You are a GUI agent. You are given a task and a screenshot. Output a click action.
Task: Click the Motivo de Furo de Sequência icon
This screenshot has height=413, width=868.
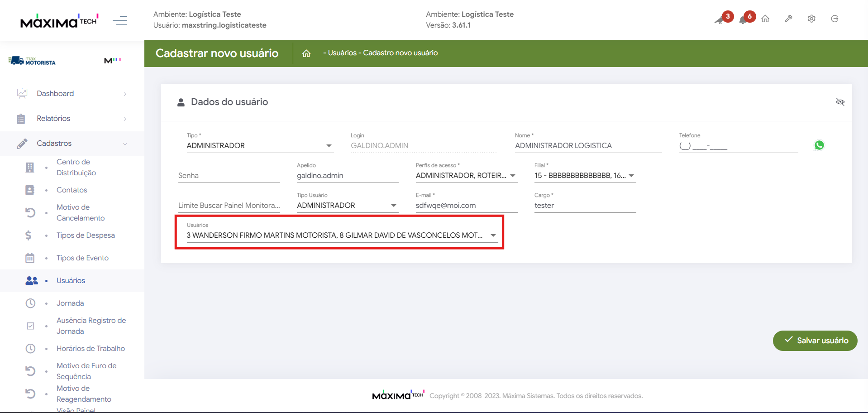[30, 371]
